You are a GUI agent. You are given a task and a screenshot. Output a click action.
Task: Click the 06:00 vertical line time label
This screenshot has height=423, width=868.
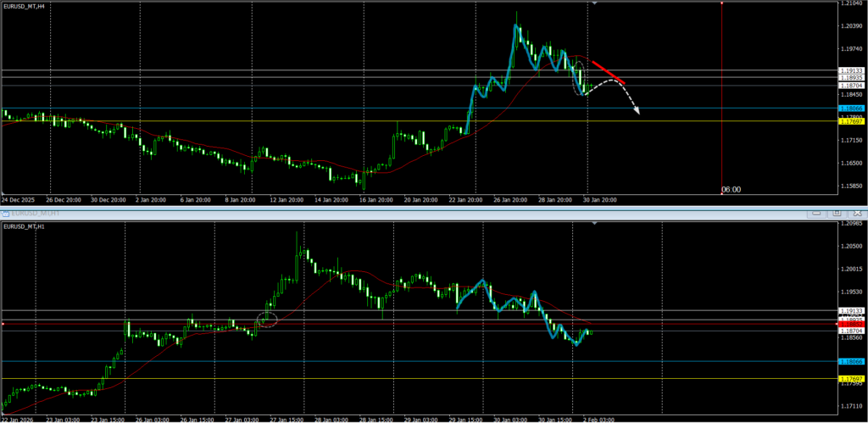(x=731, y=190)
